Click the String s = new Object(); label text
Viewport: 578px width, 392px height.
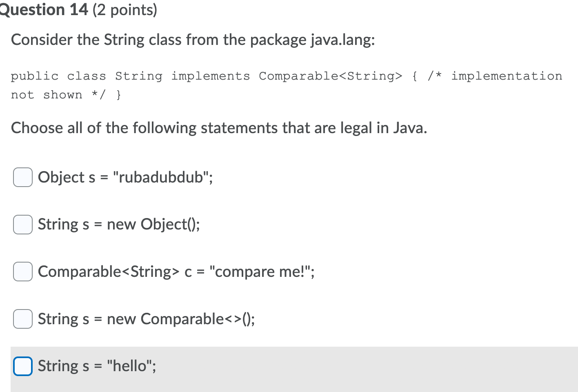click(119, 224)
